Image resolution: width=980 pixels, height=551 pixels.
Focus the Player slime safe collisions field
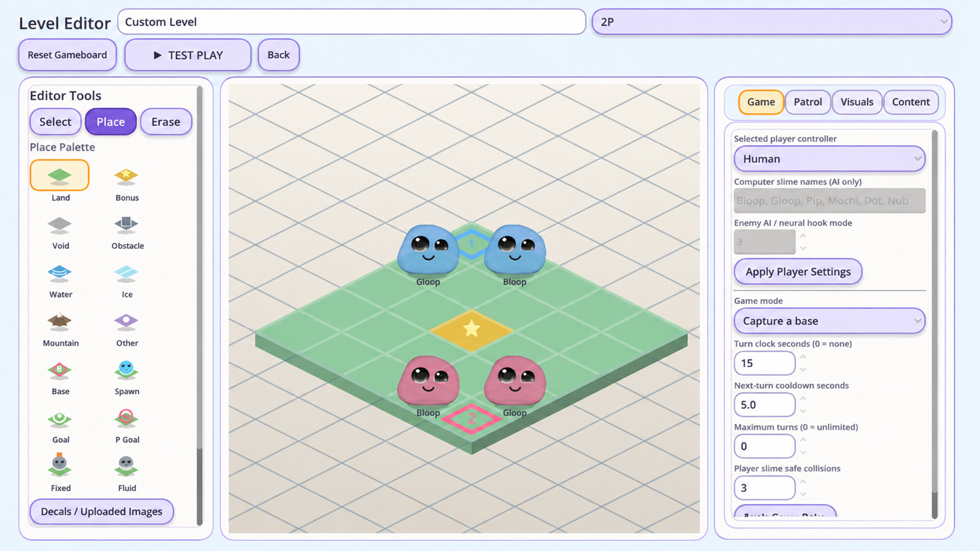tap(764, 488)
